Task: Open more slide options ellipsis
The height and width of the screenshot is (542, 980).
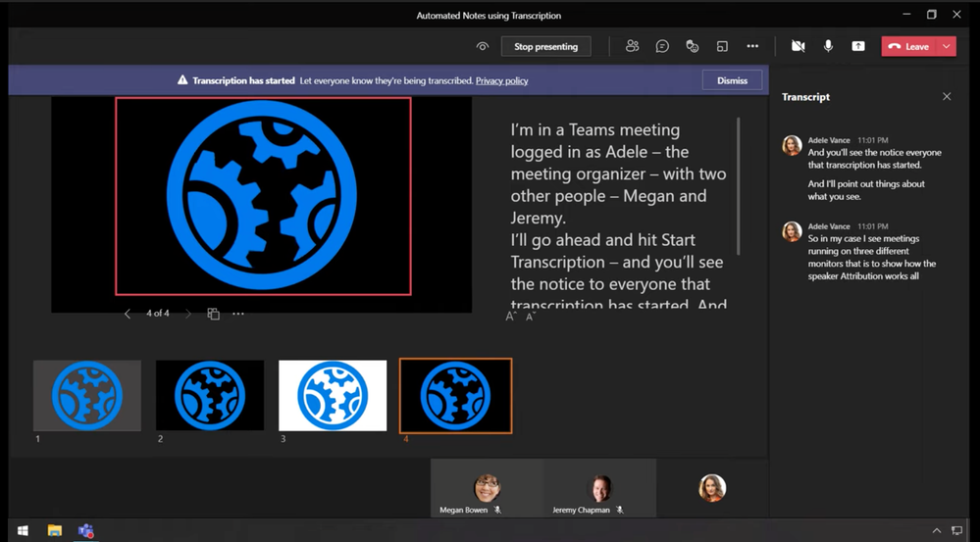Action: coord(238,314)
